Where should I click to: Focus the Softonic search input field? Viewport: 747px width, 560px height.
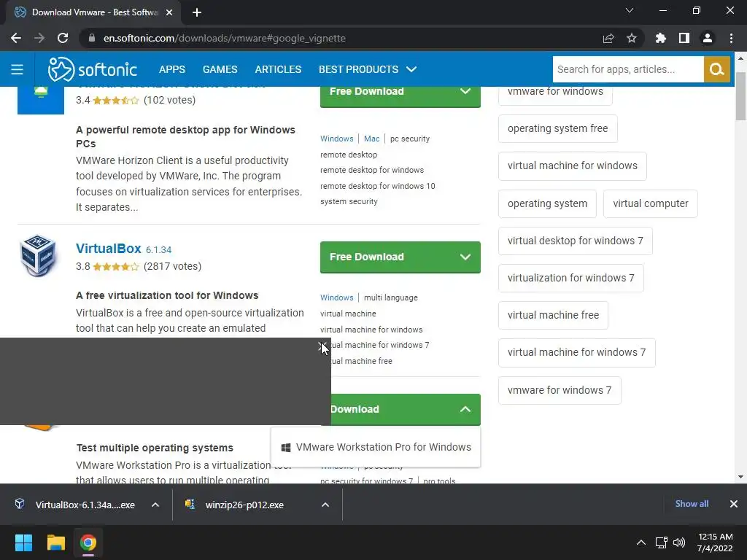[628, 69]
